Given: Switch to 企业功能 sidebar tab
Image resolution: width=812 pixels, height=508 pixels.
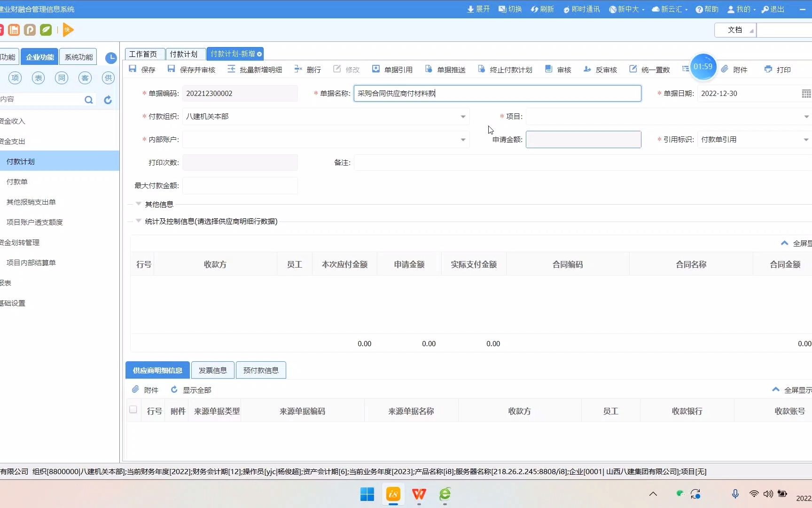Looking at the screenshot, I should pyautogui.click(x=40, y=57).
